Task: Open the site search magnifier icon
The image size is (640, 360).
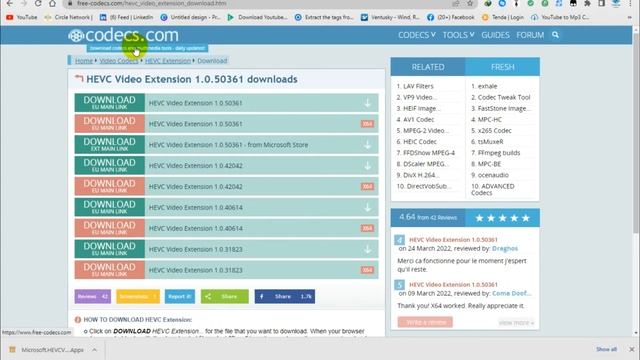Action: click(x=556, y=35)
